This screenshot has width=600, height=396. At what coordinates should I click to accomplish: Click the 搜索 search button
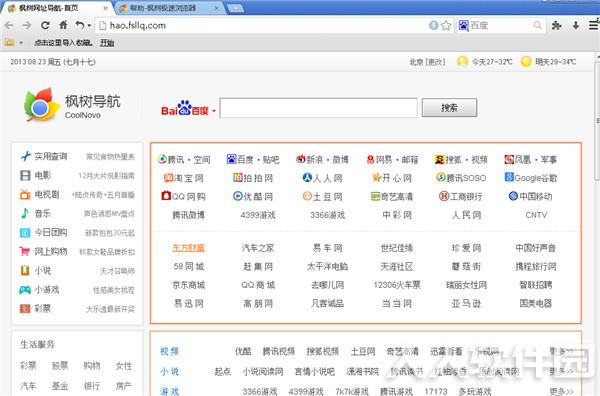(449, 108)
